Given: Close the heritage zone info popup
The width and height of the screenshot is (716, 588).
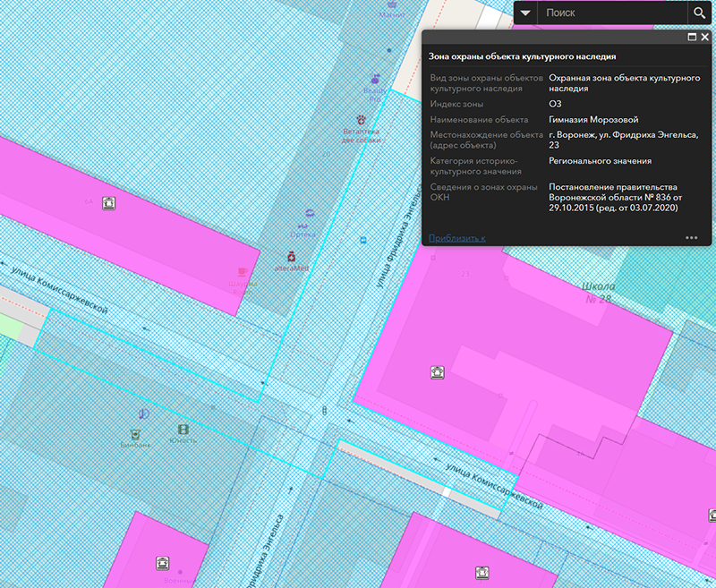Looking at the screenshot, I should click(705, 38).
